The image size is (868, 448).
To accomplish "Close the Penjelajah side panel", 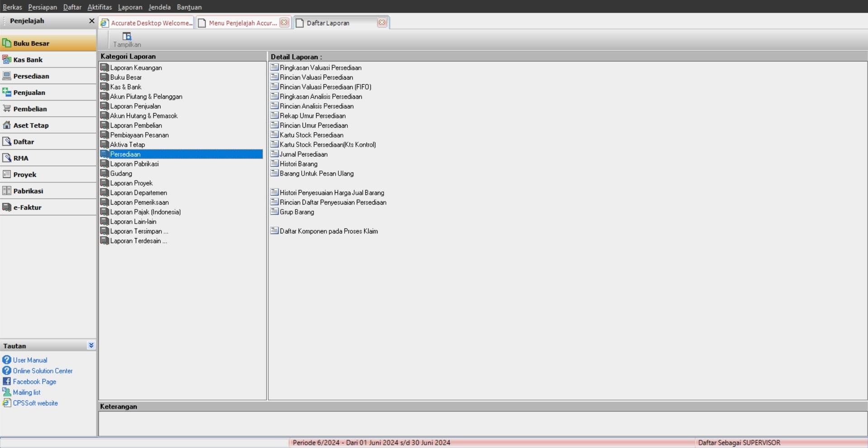I will (x=91, y=21).
